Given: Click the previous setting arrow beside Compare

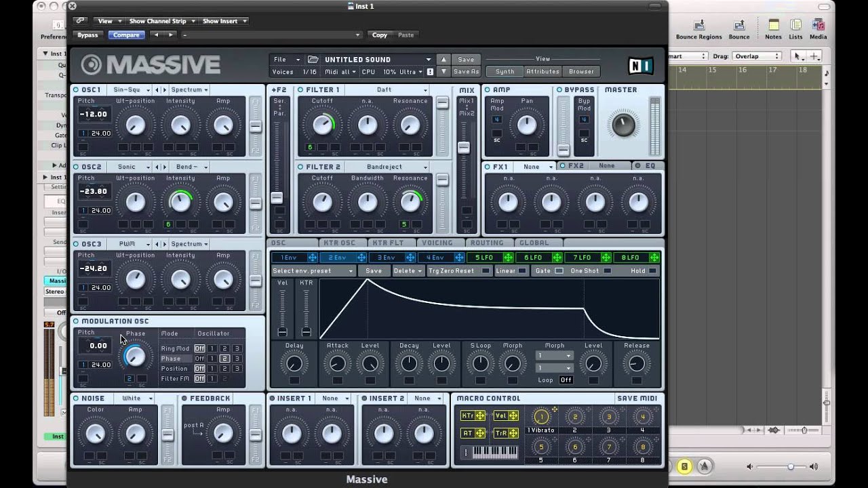Looking at the screenshot, I should click(157, 35).
